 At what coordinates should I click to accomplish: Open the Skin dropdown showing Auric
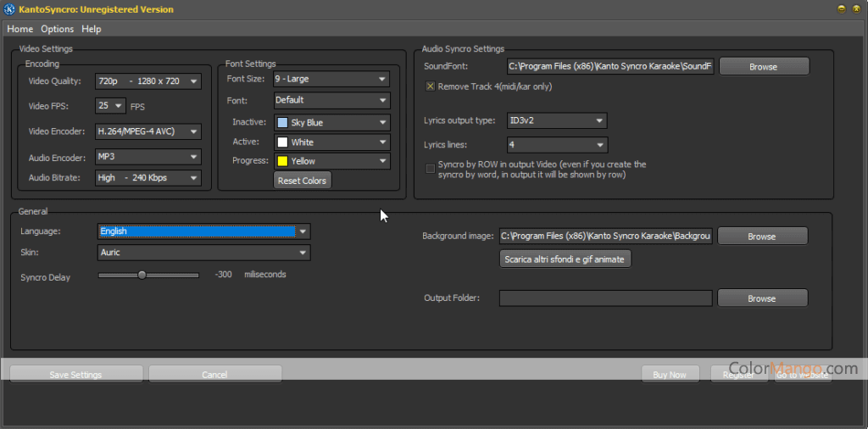[203, 253]
